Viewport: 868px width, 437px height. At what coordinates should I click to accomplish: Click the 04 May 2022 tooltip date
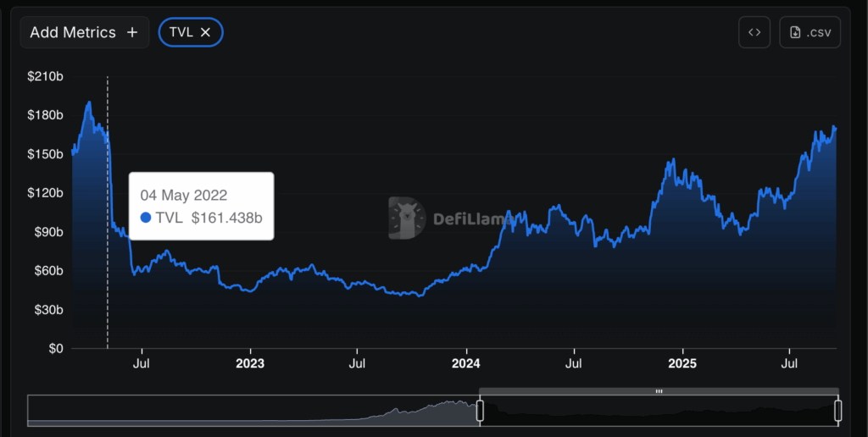pyautogui.click(x=183, y=196)
